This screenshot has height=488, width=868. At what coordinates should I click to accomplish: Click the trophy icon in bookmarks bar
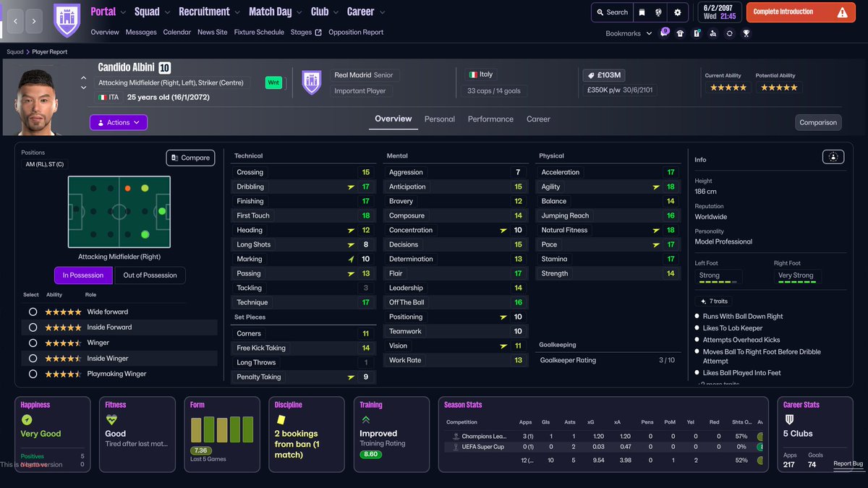(746, 33)
